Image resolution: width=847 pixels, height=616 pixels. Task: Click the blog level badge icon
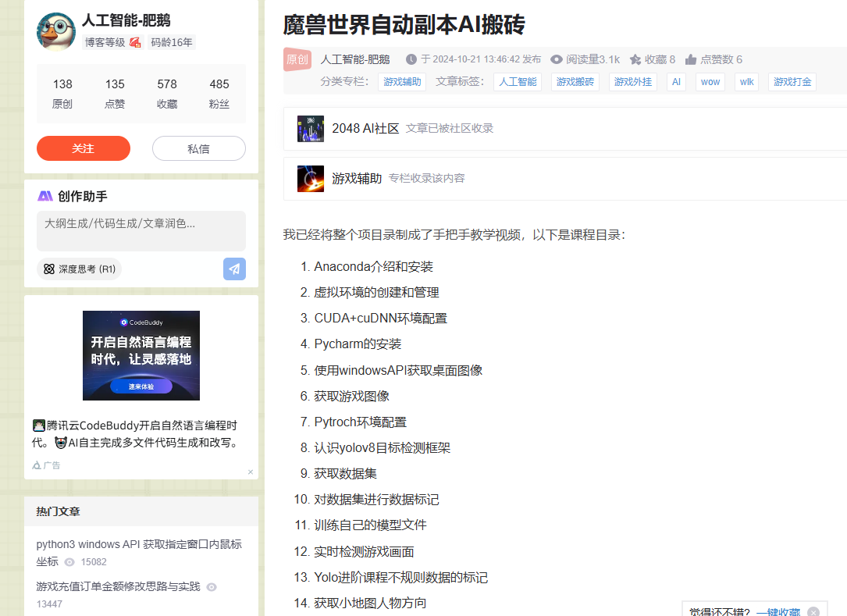point(135,42)
